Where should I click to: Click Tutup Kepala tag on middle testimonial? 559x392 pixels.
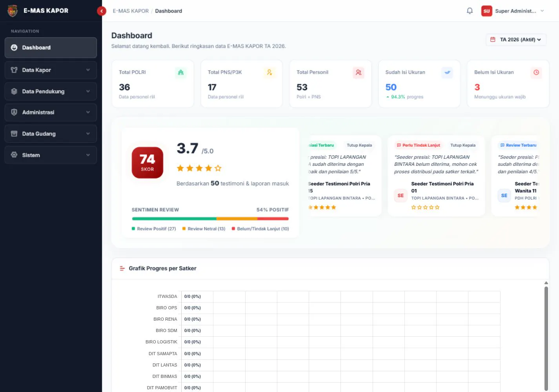463,145
